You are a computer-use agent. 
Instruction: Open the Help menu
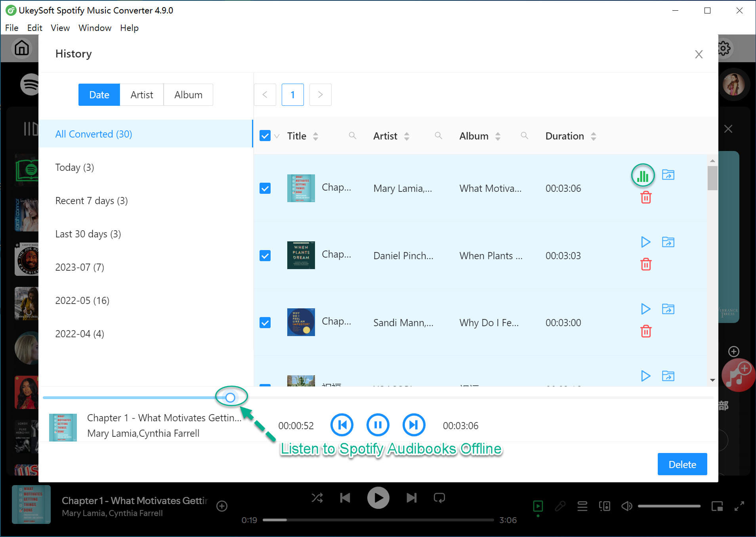coord(129,28)
